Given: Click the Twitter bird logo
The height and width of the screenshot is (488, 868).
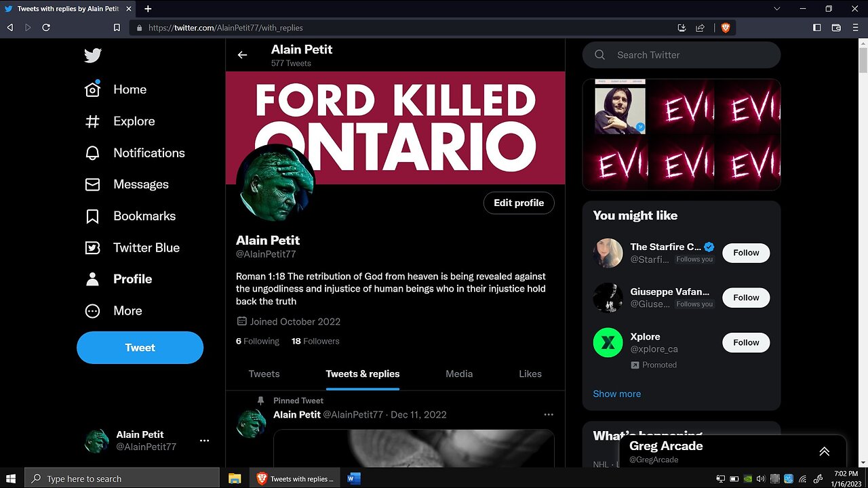Looking at the screenshot, I should pyautogui.click(x=93, y=56).
